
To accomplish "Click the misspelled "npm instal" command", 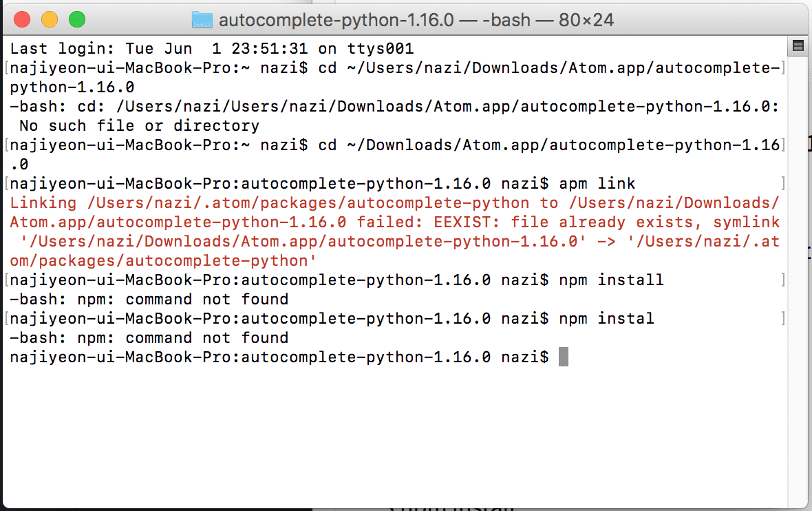I will point(606,319).
